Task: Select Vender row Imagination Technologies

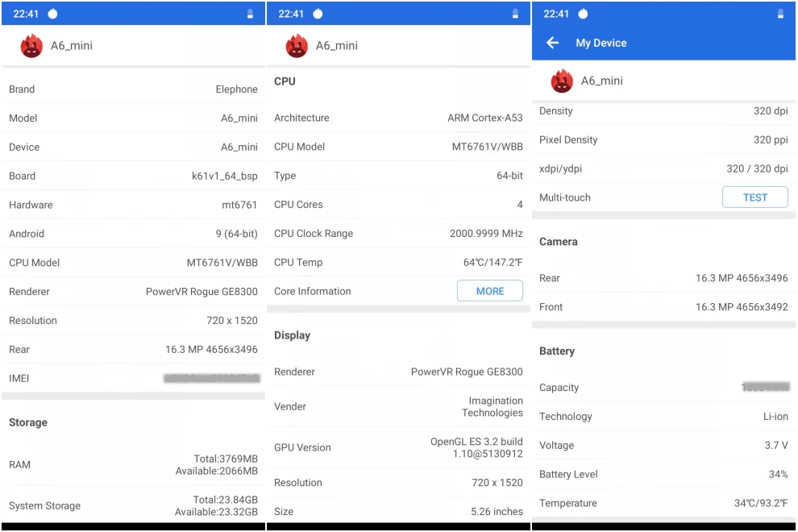Action: pyautogui.click(x=398, y=406)
